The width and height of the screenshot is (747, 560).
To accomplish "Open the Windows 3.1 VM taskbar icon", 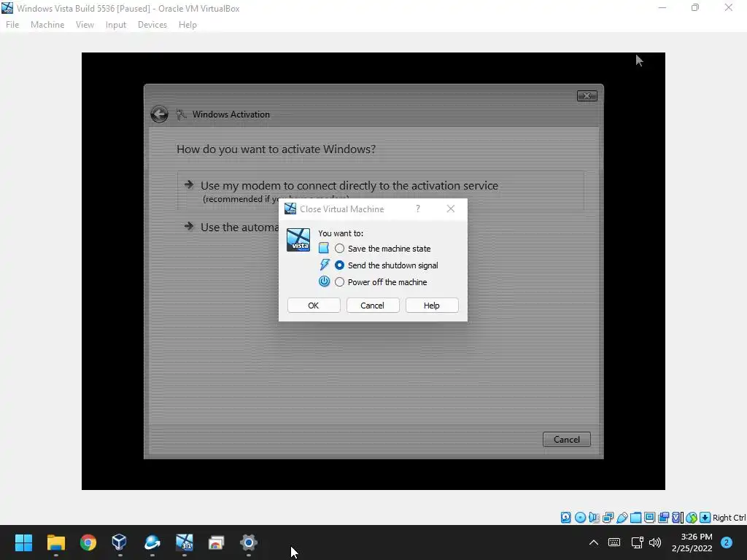I will [x=185, y=542].
